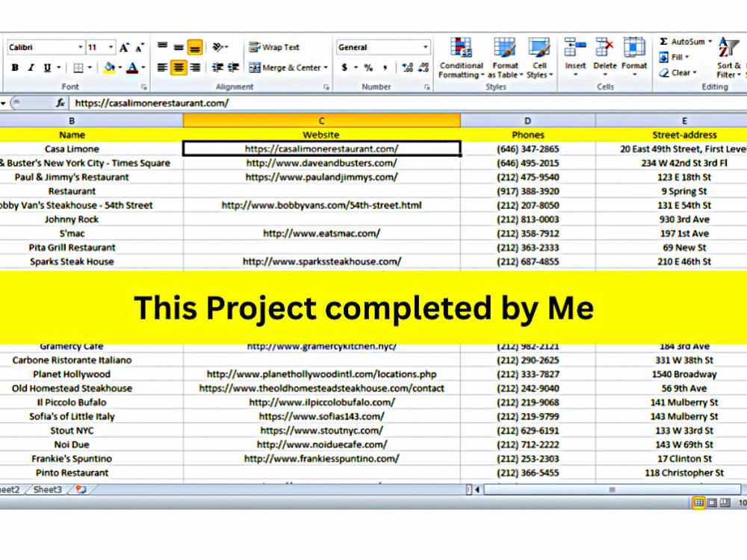
Task: Open Number dialog launcher
Action: click(427, 87)
